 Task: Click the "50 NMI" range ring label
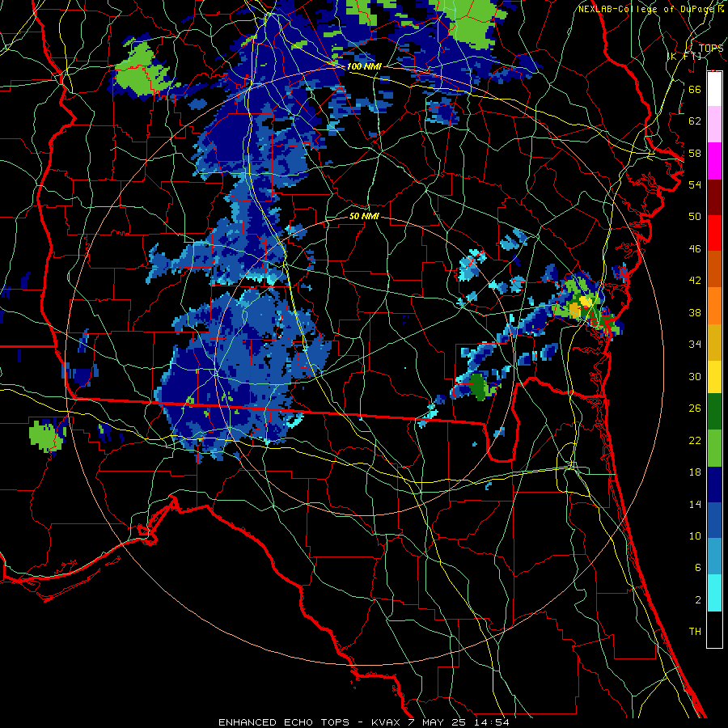point(364,216)
